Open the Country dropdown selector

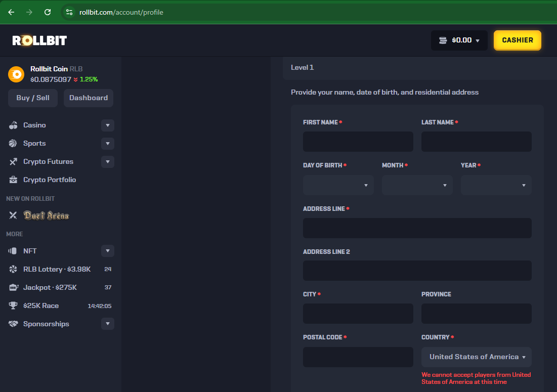pyautogui.click(x=476, y=357)
